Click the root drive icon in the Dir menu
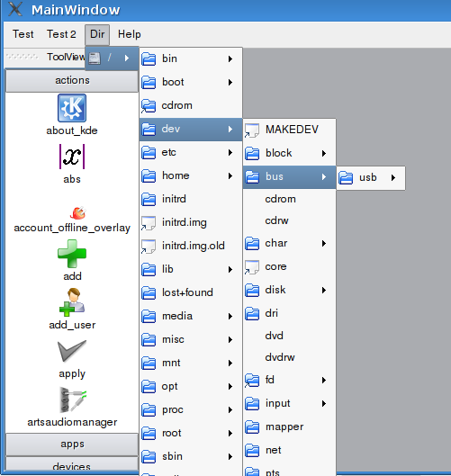 (x=95, y=58)
